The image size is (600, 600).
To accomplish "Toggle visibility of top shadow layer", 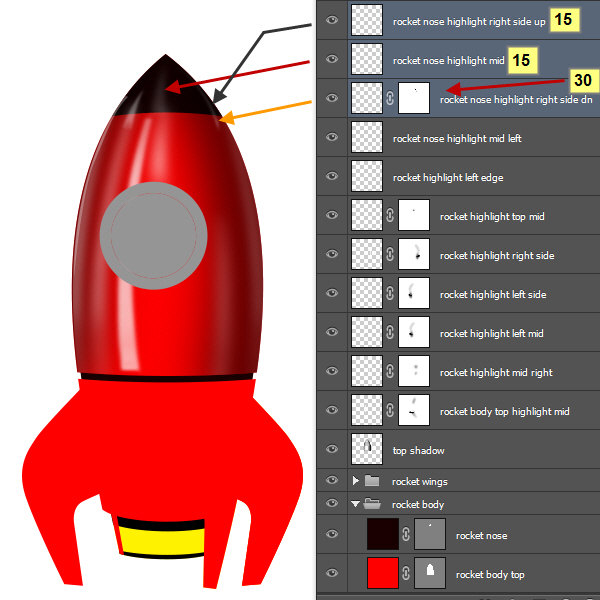I will tap(332, 450).
